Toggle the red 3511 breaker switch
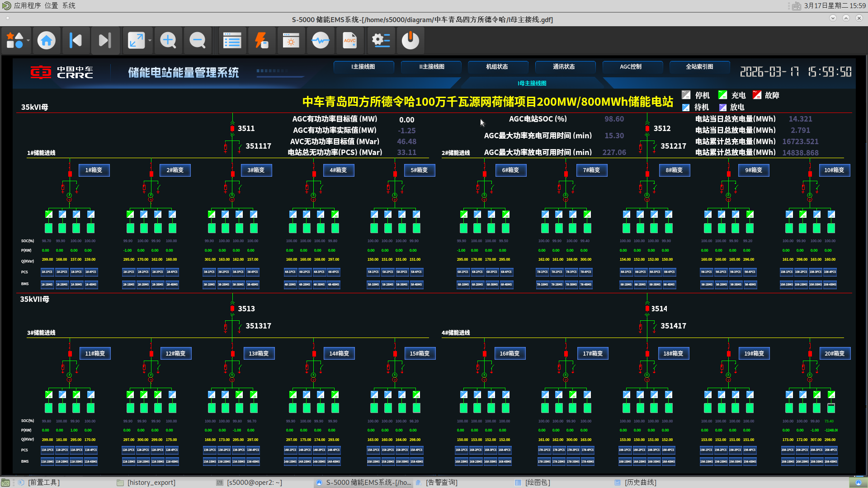The height and width of the screenshot is (488, 868). point(232,129)
